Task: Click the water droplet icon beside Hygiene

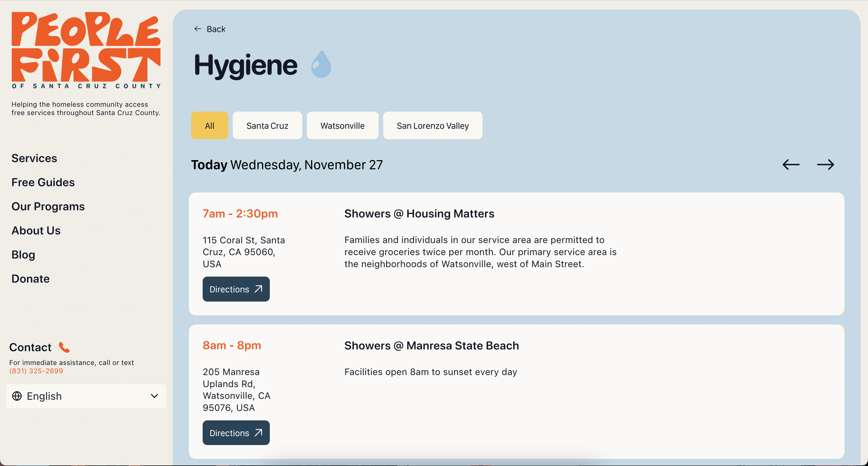Action: (321, 64)
